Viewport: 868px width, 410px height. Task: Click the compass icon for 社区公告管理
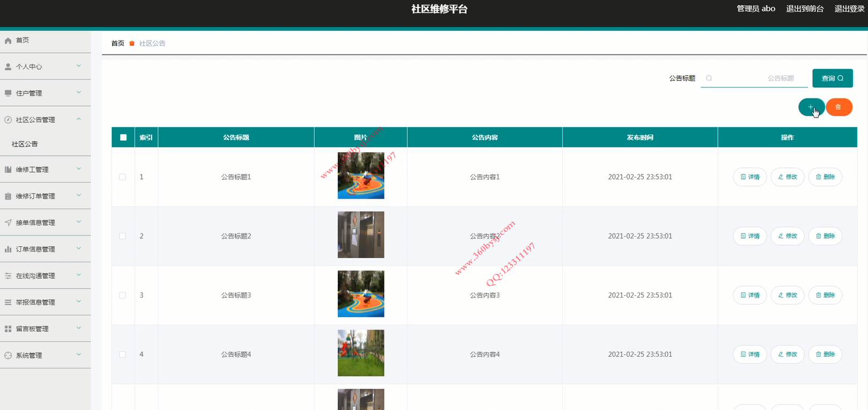pos(8,120)
